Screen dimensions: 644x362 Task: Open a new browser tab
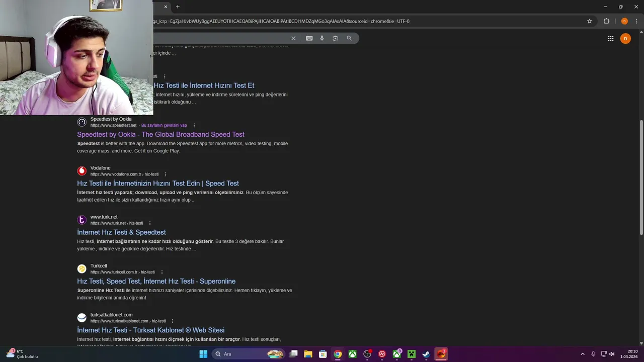coord(178,7)
